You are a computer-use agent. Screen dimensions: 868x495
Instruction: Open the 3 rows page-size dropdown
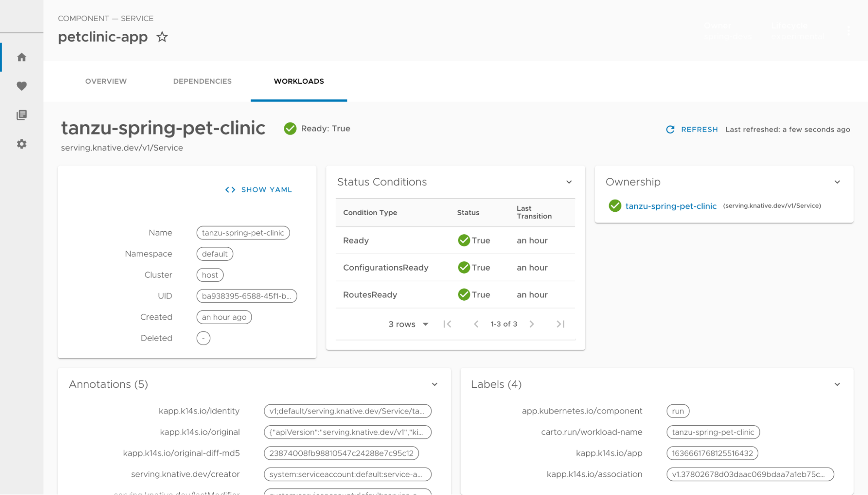[x=408, y=324]
